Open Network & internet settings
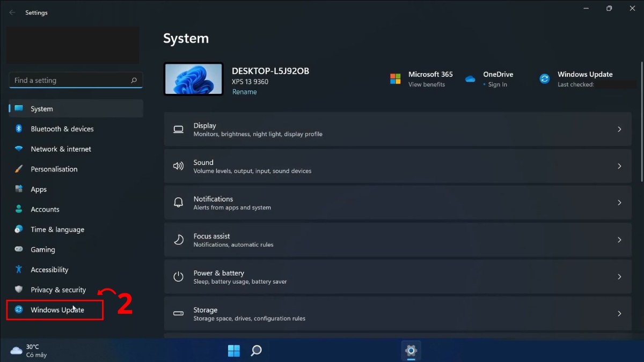This screenshot has height=362, width=644. point(61,149)
